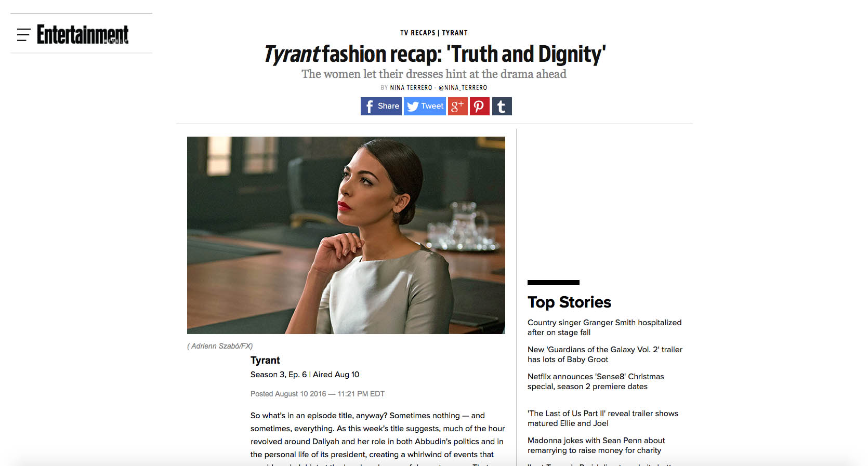This screenshot has height=466, width=868.
Task: Click the Top Stories heading
Action: click(569, 302)
